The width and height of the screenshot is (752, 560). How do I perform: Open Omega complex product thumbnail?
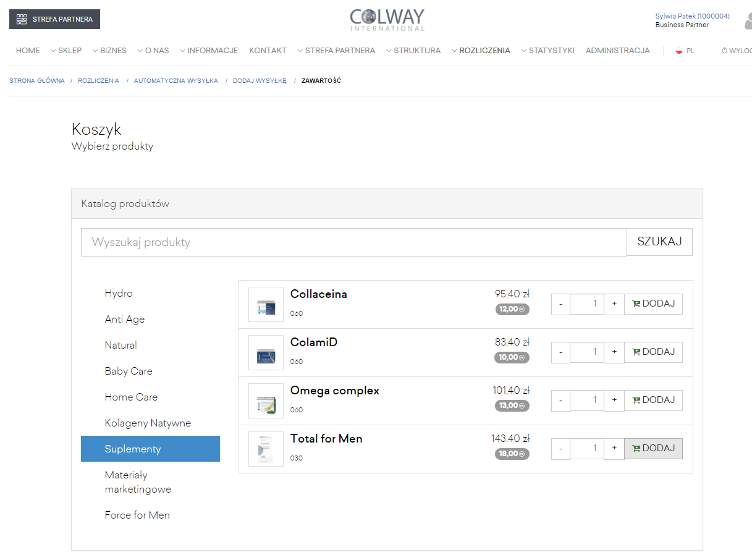(266, 401)
